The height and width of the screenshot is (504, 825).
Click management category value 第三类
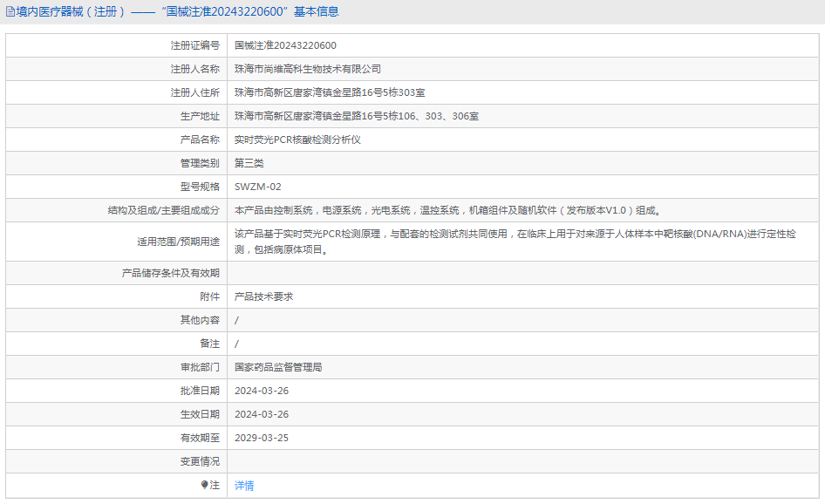[x=249, y=164]
